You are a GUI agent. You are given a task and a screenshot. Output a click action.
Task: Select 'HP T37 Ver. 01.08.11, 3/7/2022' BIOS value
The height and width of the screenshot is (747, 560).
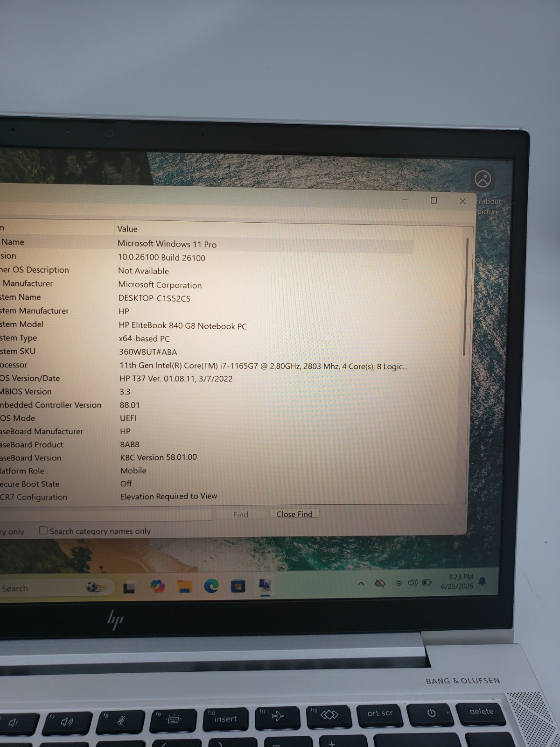[x=176, y=379]
